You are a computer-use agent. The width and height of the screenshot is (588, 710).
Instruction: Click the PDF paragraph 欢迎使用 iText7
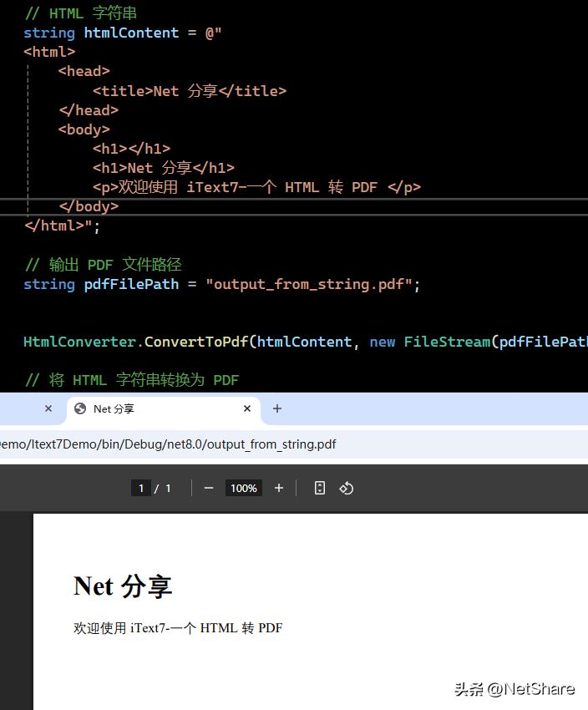178,628
